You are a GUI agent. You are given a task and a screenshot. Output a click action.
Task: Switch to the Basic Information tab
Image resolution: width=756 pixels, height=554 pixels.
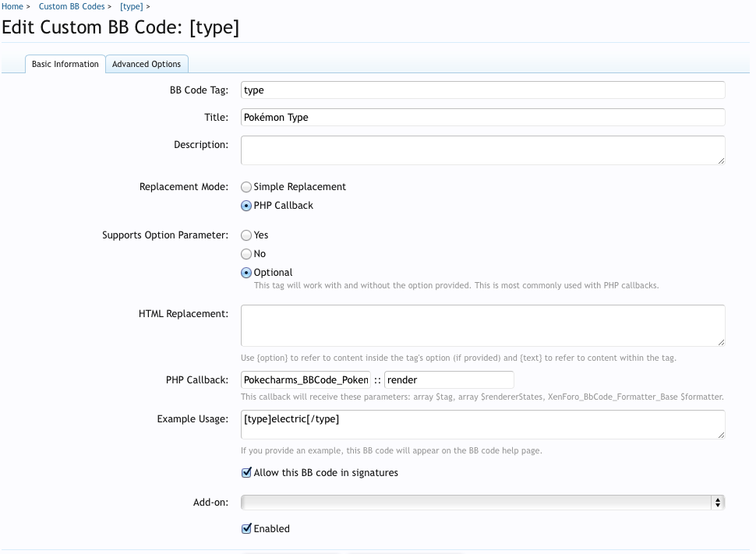pos(65,64)
